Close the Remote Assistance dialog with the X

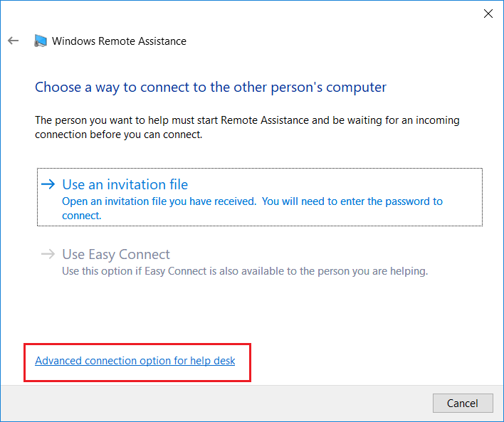pyautogui.click(x=488, y=14)
